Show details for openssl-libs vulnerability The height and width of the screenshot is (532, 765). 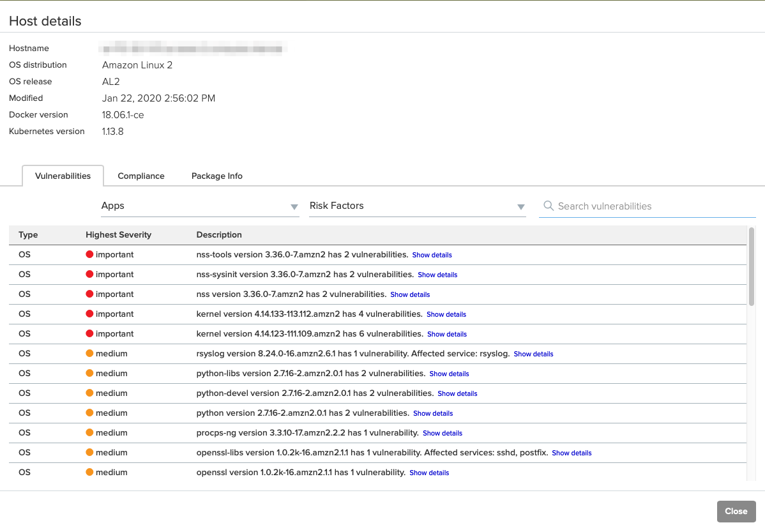(572, 453)
